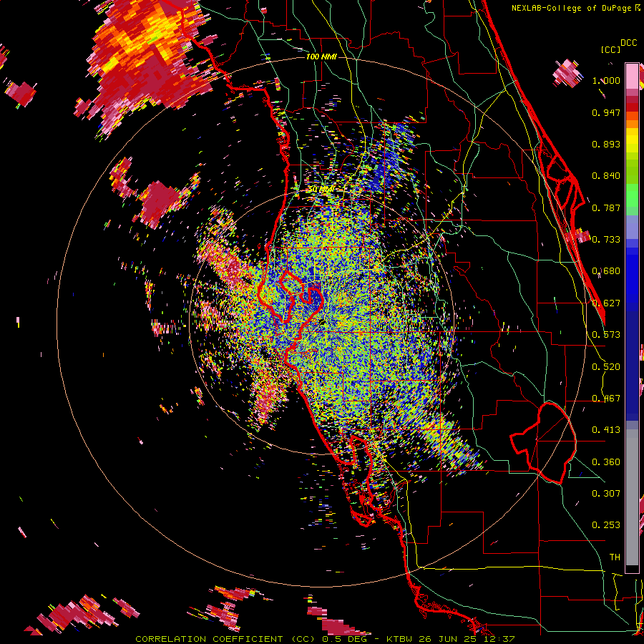Click the 0.787 scale value

(606, 208)
